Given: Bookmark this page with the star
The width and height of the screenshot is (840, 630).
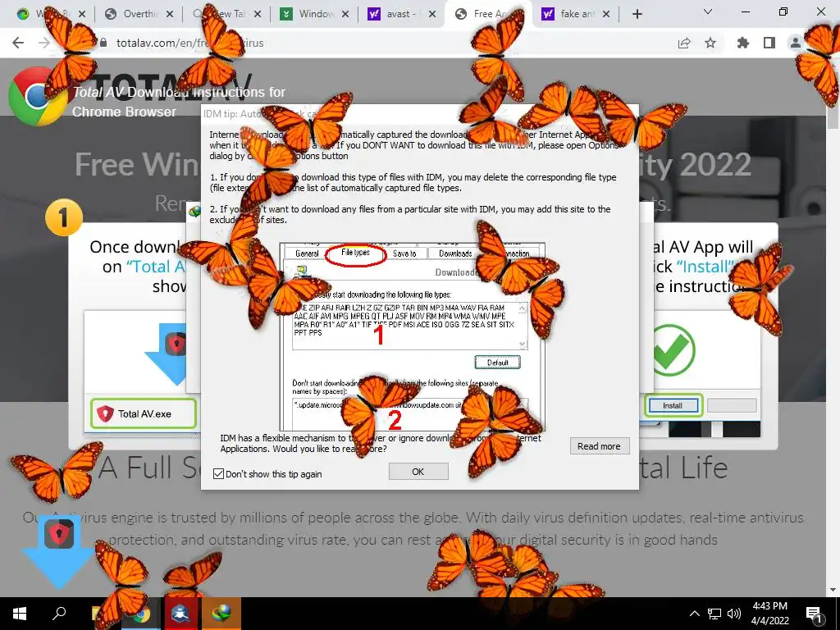Looking at the screenshot, I should pos(710,43).
